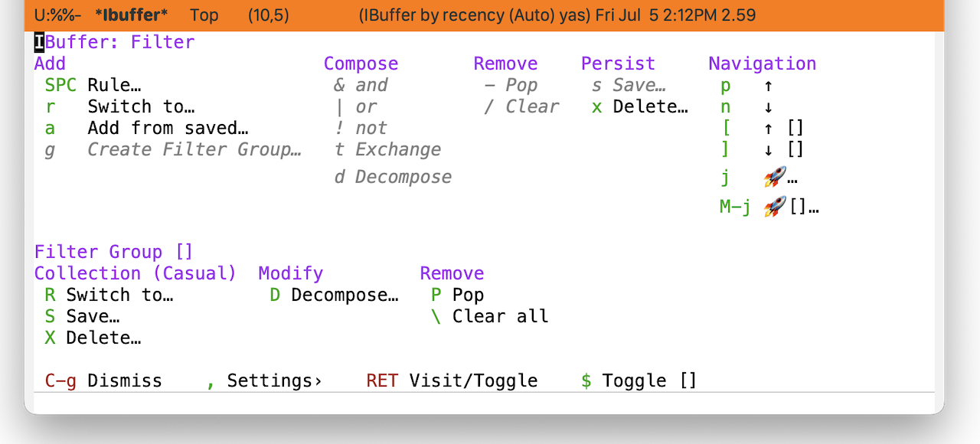The height and width of the screenshot is (444, 980).
Task: Click the M-j rocket filter-group jump icon
Action: [775, 206]
